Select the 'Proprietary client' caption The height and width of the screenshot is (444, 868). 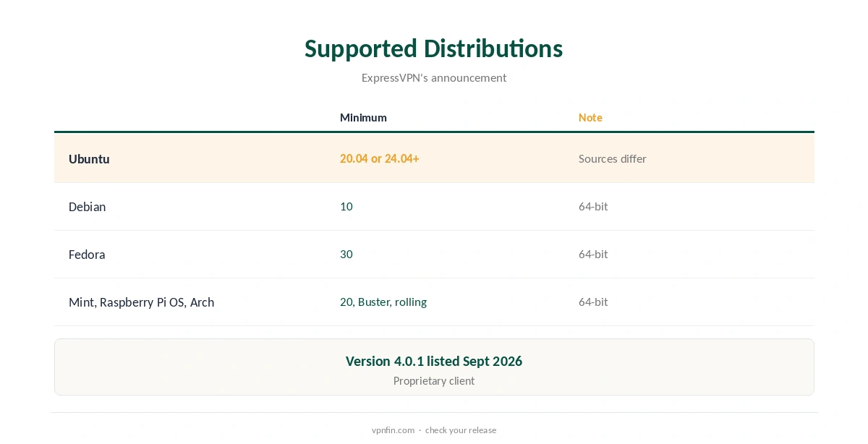click(x=434, y=380)
